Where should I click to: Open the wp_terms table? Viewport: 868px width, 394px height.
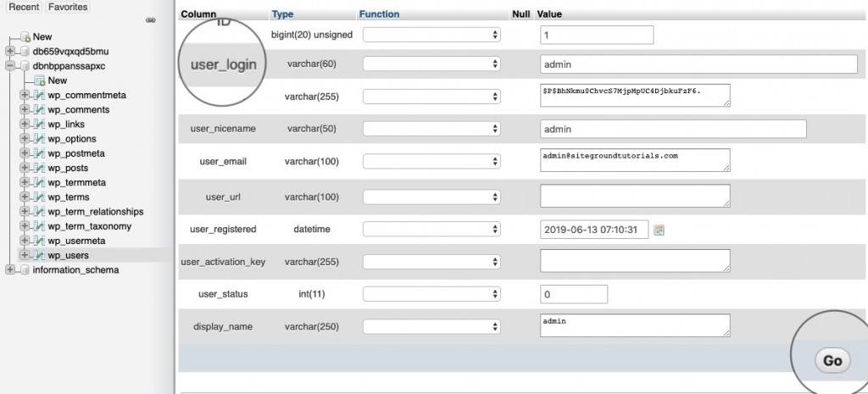(68, 197)
